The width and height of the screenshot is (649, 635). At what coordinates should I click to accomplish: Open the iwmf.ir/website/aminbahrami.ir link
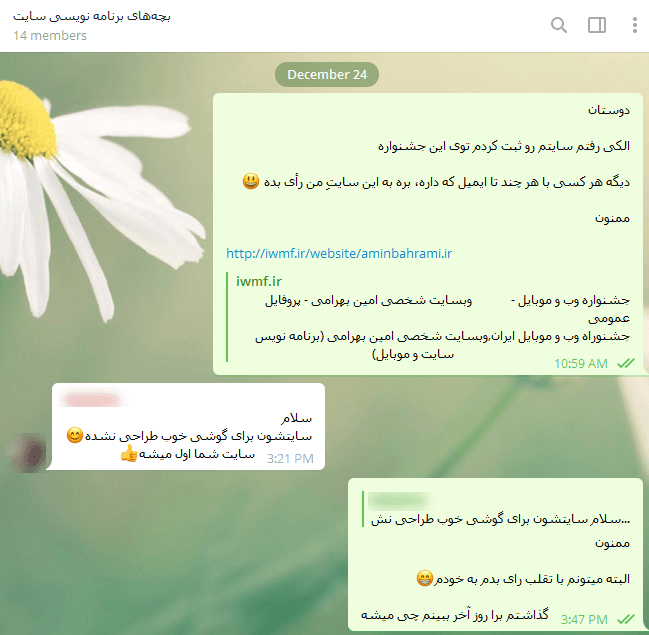click(x=339, y=253)
